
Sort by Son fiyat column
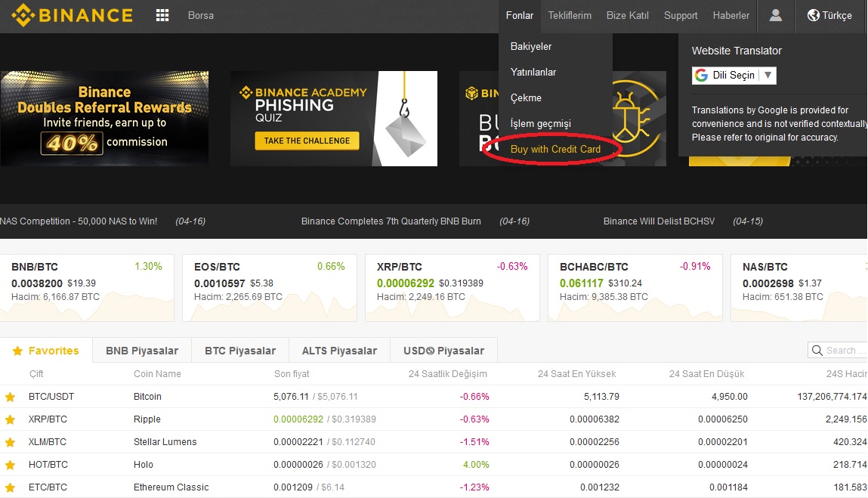pos(292,374)
